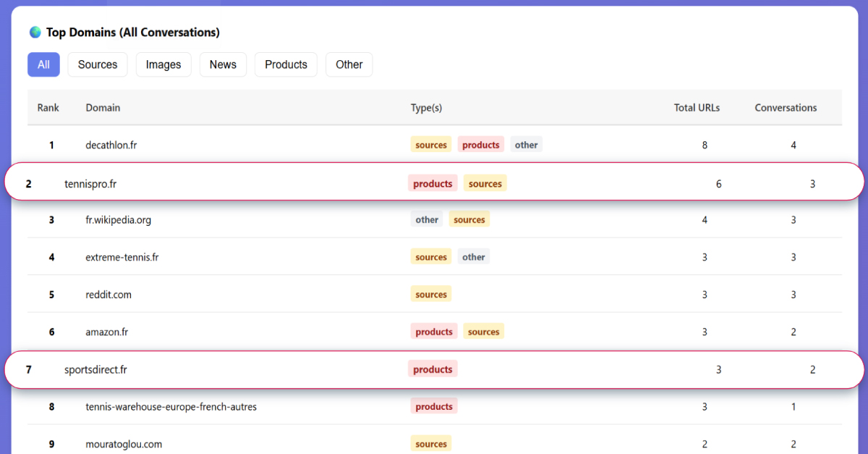868x454 pixels.
Task: Click the other tag in fr.wikipedia.org row
Action: coord(427,219)
